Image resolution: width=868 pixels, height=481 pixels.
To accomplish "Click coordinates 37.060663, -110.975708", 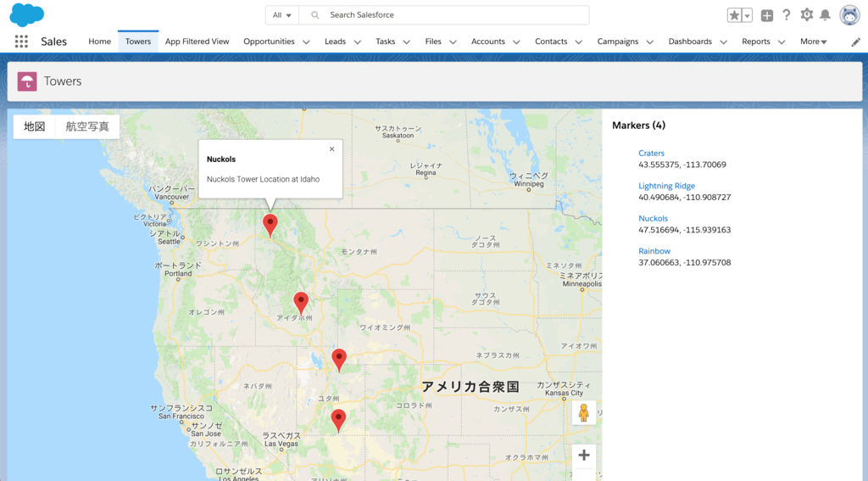I will pyautogui.click(x=685, y=263).
